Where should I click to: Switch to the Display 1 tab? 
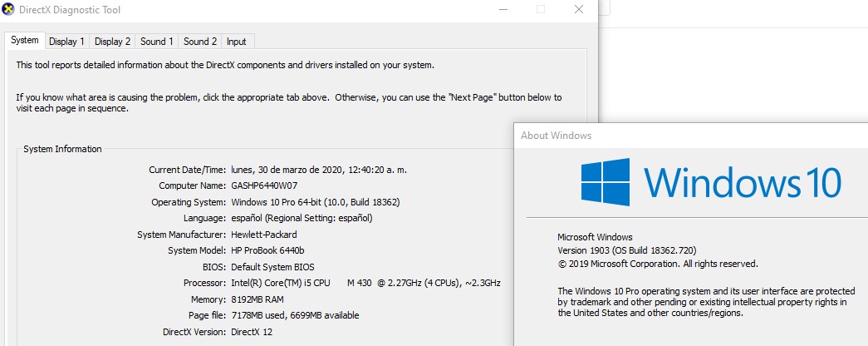(x=66, y=41)
